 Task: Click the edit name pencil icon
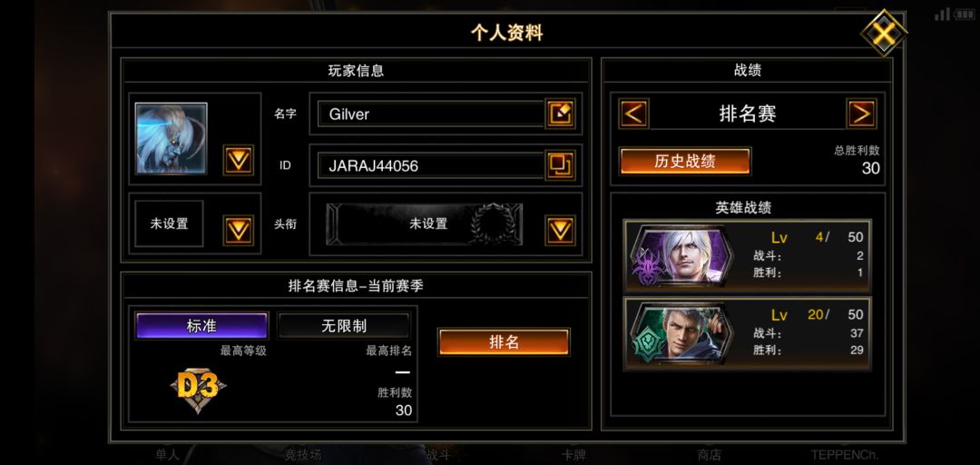coord(560,114)
